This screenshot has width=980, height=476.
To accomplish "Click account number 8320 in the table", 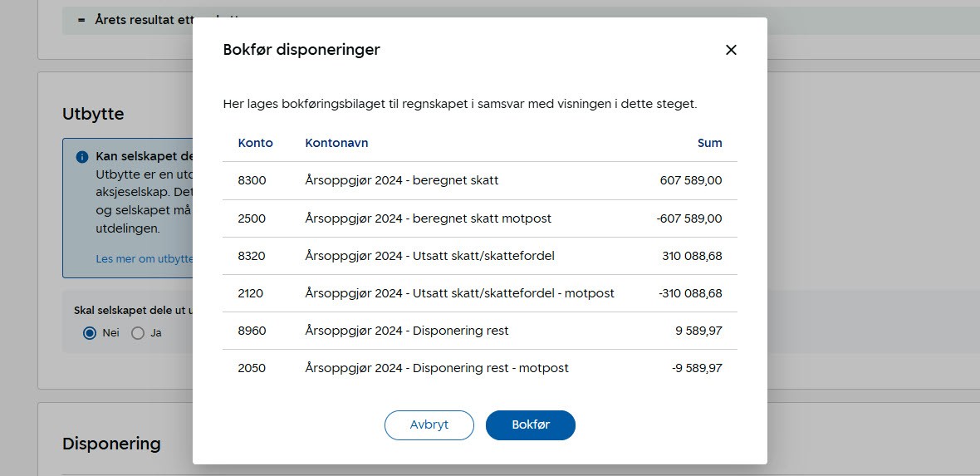I will (252, 256).
